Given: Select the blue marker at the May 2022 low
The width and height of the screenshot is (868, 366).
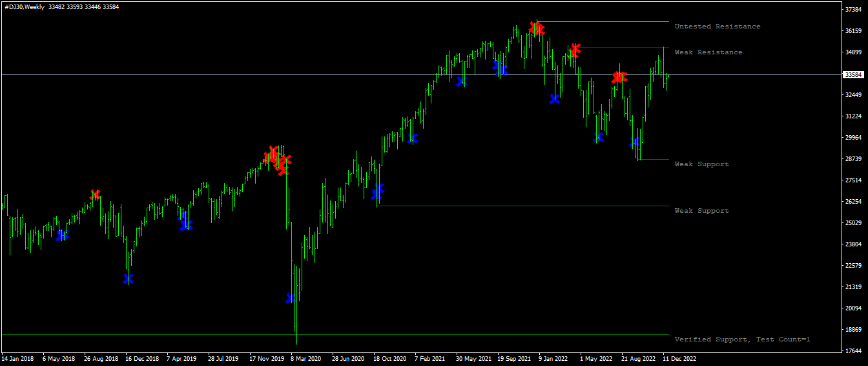Looking at the screenshot, I should pyautogui.click(x=599, y=137).
